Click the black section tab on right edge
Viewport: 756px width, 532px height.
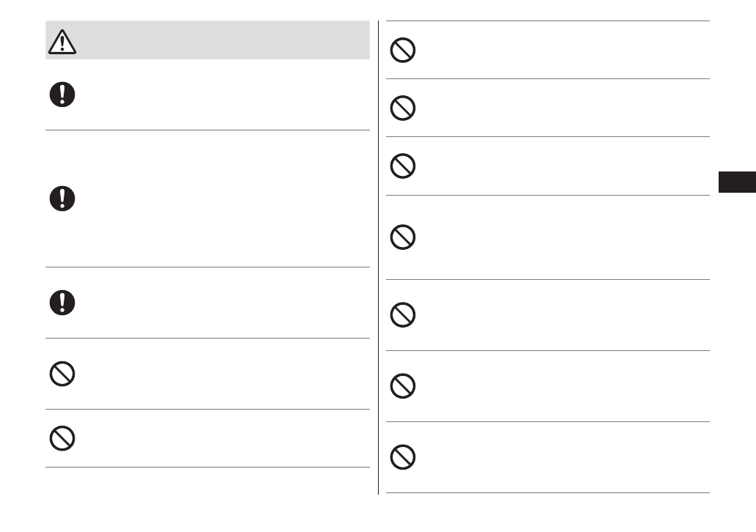tap(736, 182)
